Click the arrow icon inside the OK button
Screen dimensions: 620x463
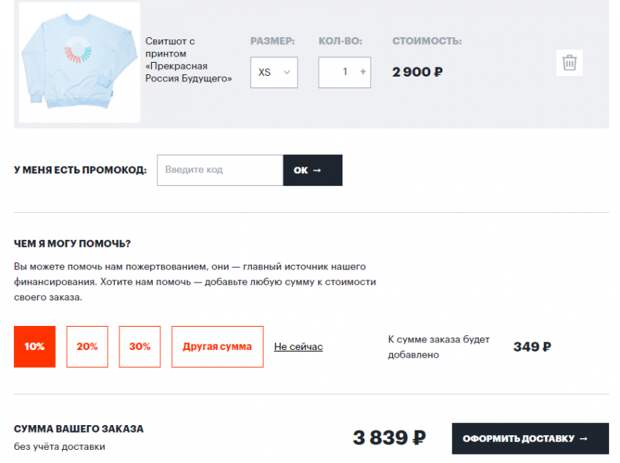click(317, 170)
